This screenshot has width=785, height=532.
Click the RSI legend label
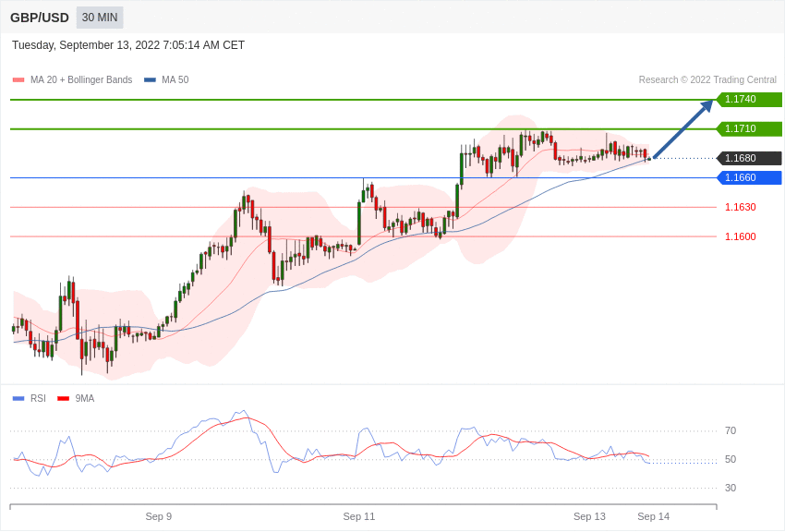(38, 398)
